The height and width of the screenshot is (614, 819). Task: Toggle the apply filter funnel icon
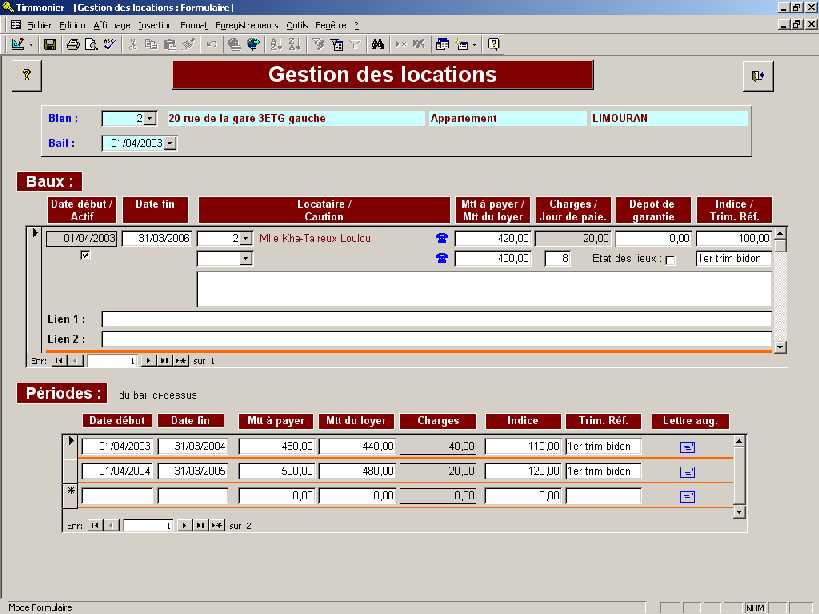(355, 44)
